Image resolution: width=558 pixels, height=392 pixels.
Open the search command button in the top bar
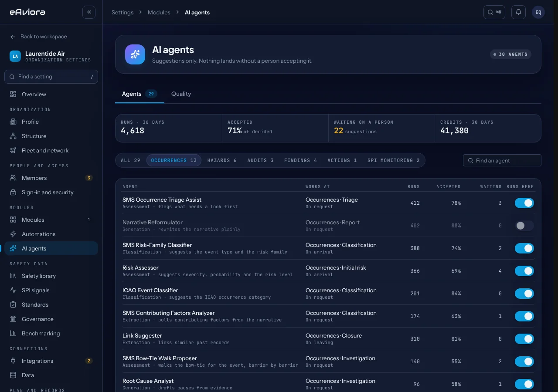pyautogui.click(x=494, y=12)
